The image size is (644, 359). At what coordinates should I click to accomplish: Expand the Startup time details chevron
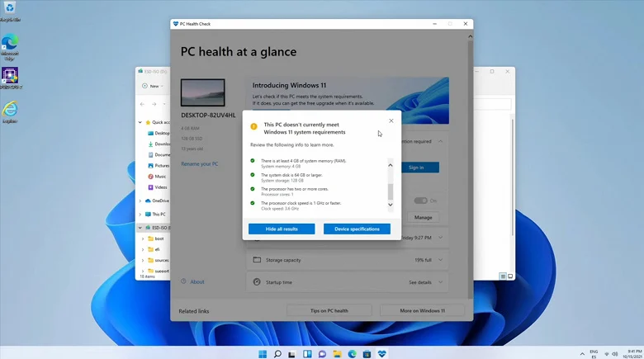tap(440, 282)
